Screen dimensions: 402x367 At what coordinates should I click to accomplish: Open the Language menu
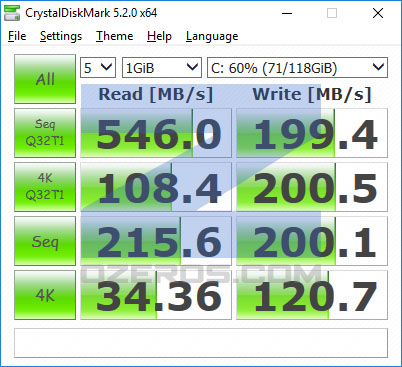[x=212, y=36]
